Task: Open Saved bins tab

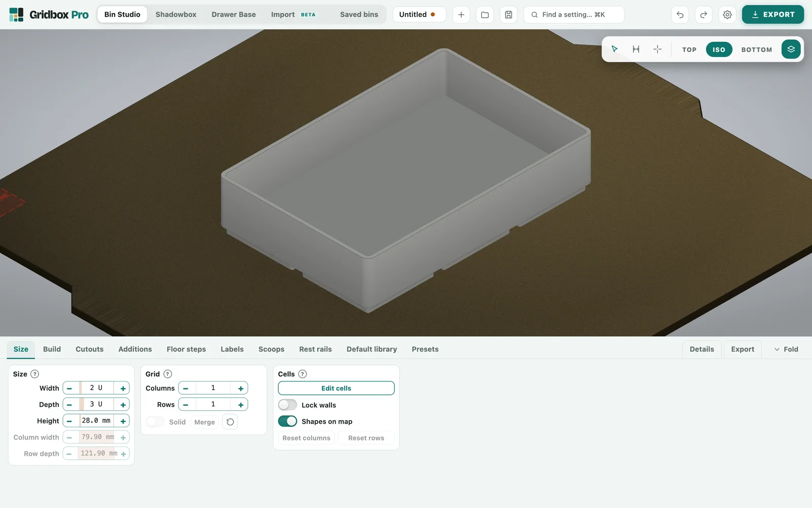Action: tap(359, 14)
